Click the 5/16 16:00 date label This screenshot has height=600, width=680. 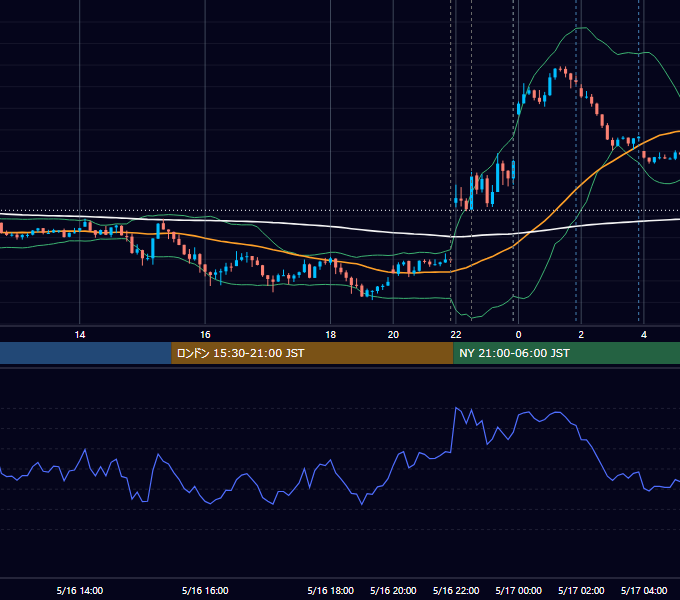click(x=205, y=590)
